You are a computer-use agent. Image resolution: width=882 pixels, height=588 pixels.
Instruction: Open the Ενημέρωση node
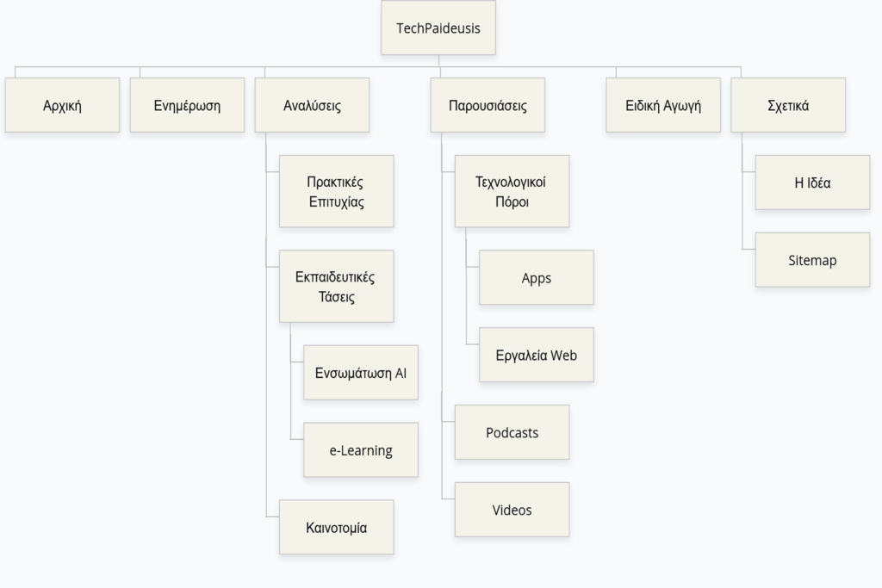187,105
